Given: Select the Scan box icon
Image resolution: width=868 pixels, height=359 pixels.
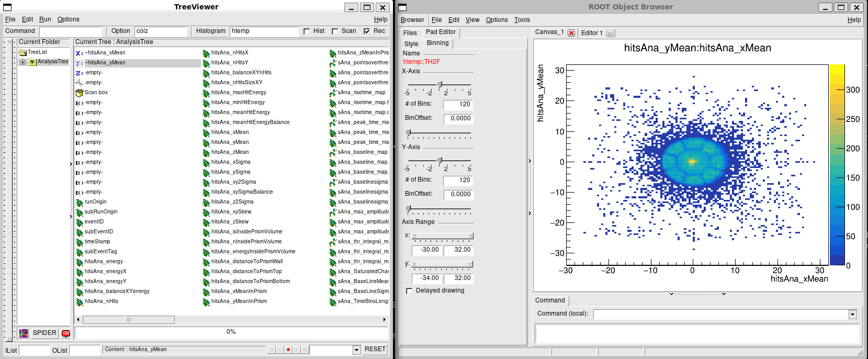Looking at the screenshot, I should click(x=80, y=93).
